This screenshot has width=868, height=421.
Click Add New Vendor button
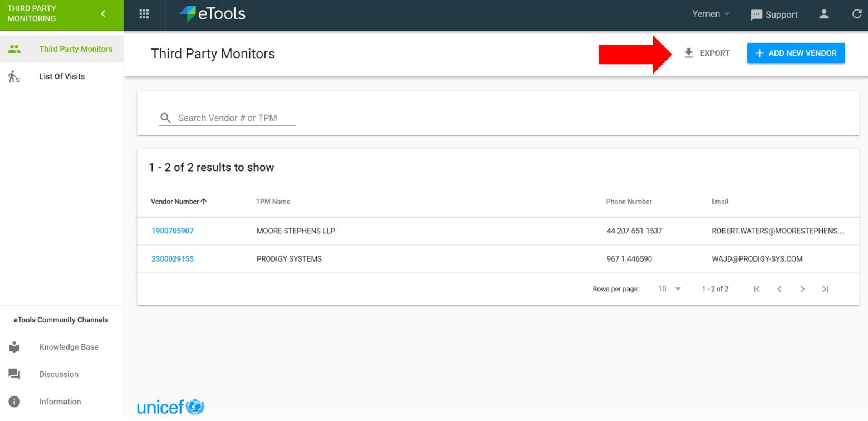796,53
